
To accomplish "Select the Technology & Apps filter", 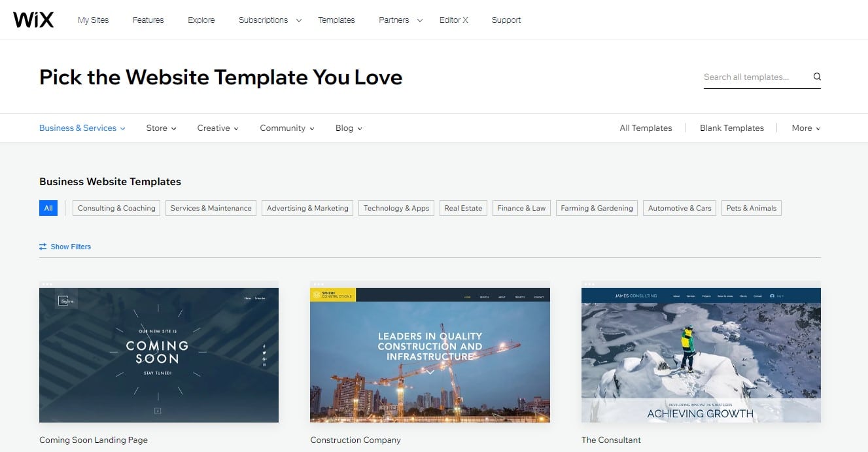I will pyautogui.click(x=396, y=208).
